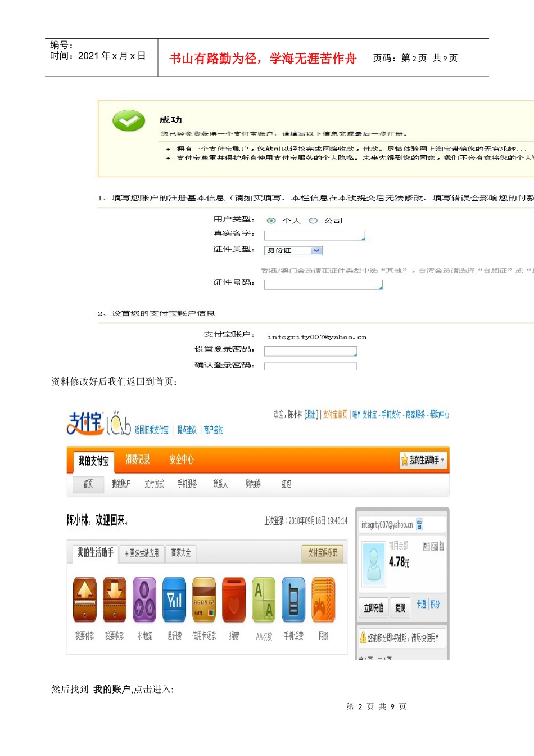Focus the 证件号码 input field
The image size is (534, 756).
point(323,285)
